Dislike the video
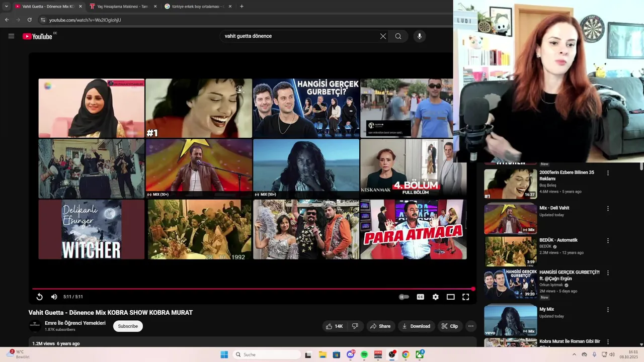Image resolution: width=644 pixels, height=362 pixels. click(x=355, y=326)
